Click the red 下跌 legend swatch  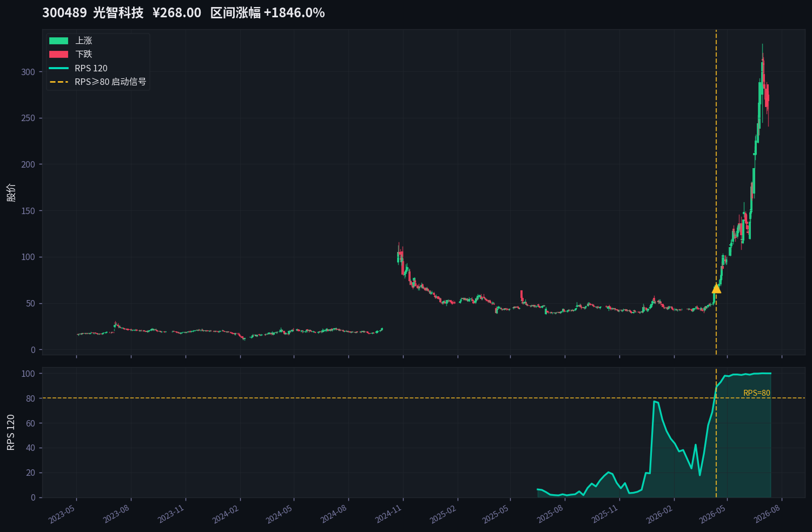58,54
